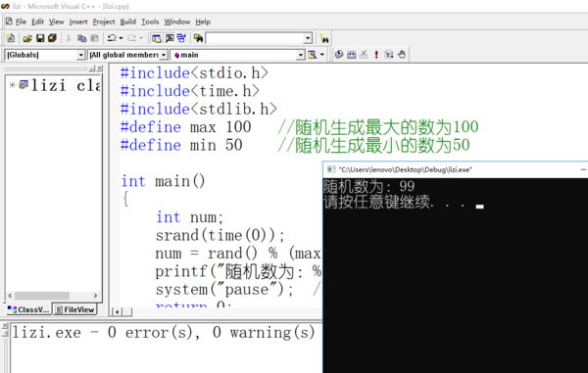This screenshot has width=588, height=373.
Task: Click the Build icon in build toolbar
Action: 352,55
